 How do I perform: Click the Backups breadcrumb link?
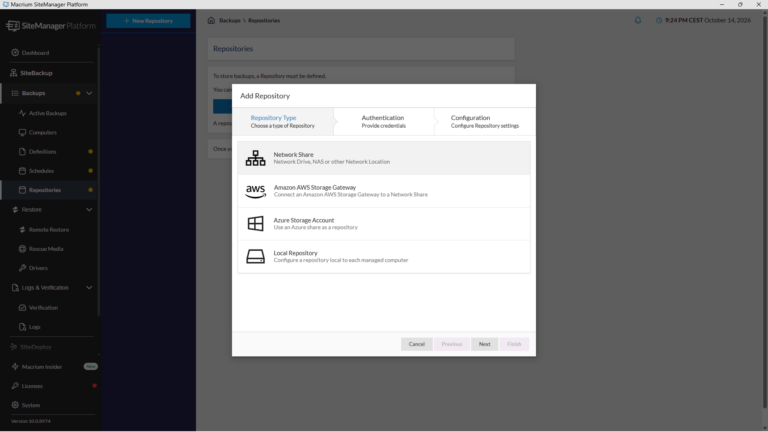(230, 21)
